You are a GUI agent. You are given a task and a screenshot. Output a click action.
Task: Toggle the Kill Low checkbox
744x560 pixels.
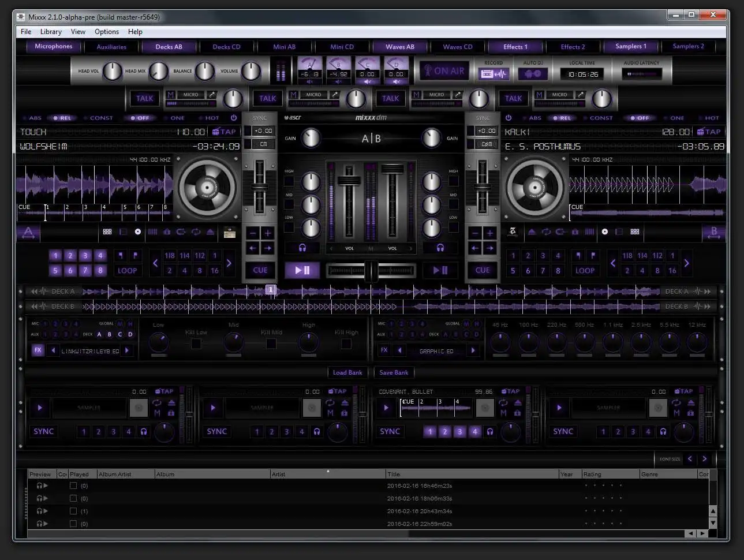(196, 344)
